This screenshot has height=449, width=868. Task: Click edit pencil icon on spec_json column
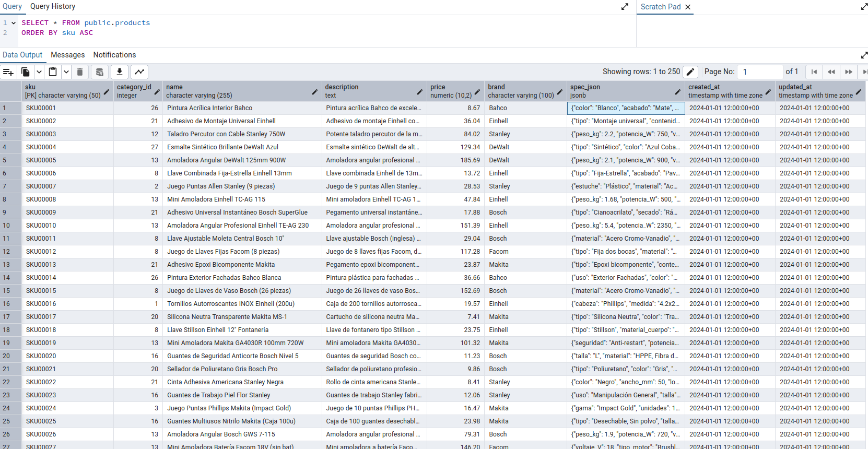pos(677,92)
